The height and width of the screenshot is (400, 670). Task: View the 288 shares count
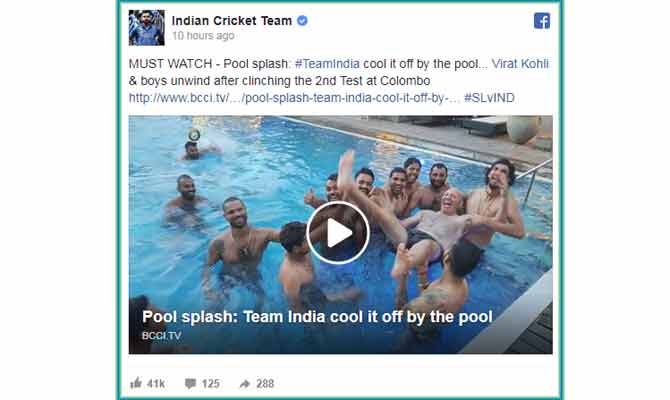[x=265, y=384]
